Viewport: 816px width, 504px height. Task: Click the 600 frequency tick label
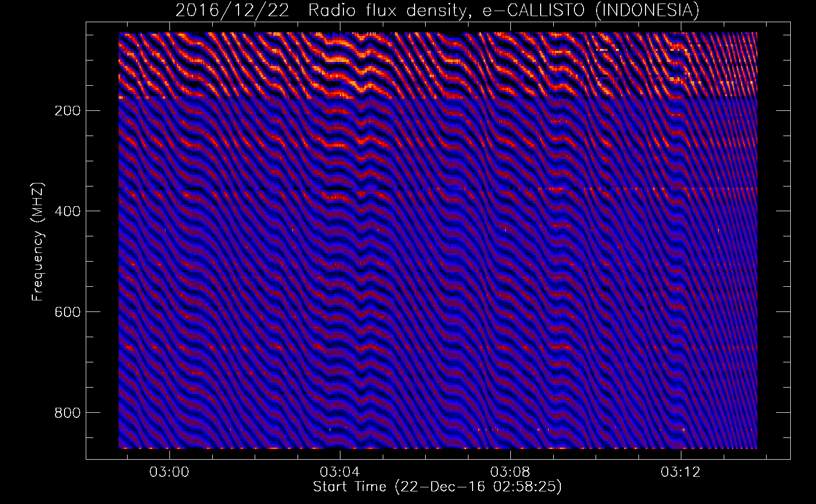(67, 312)
